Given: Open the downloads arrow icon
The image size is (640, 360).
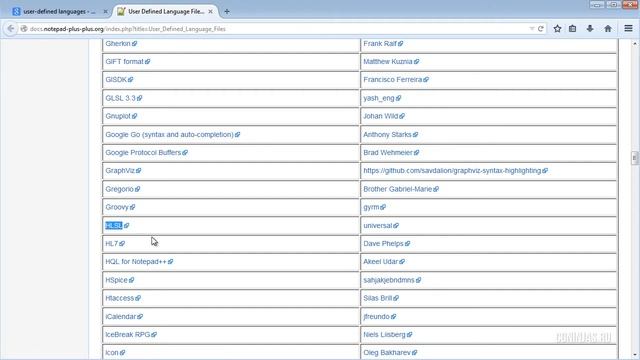Looking at the screenshot, I should 590,29.
